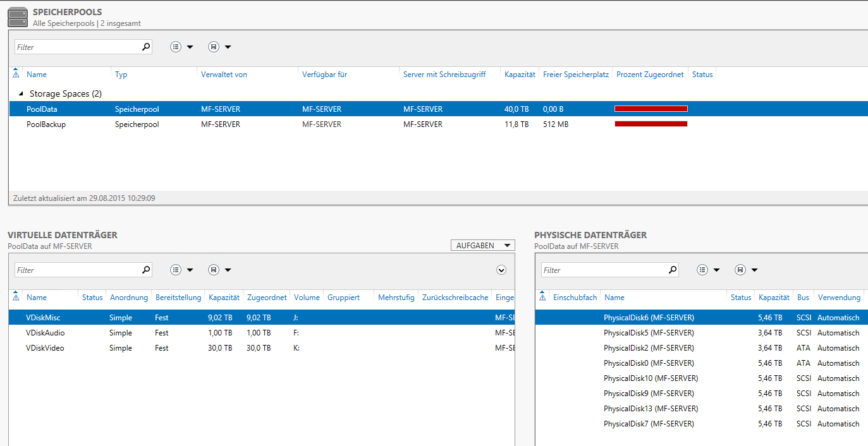Sort virtual disks by Anordnung column

tap(129, 298)
